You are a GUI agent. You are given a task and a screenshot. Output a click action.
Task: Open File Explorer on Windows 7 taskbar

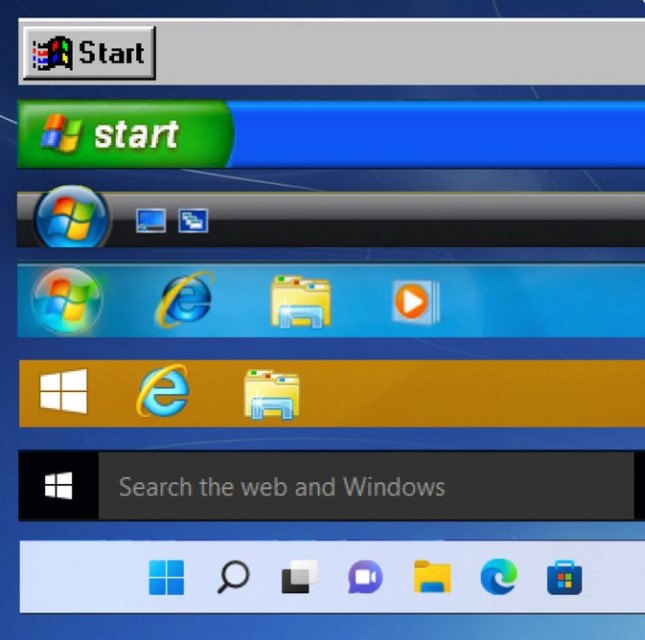[x=300, y=302]
